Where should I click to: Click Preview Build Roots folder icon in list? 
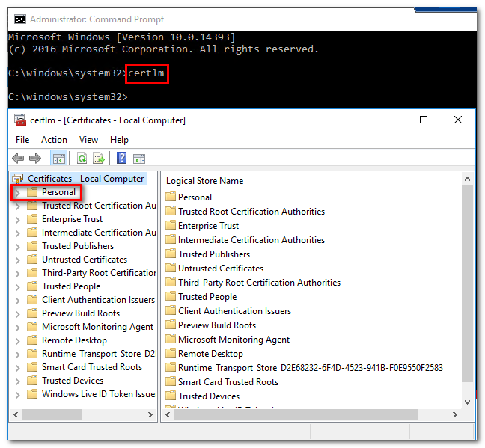coord(171,325)
